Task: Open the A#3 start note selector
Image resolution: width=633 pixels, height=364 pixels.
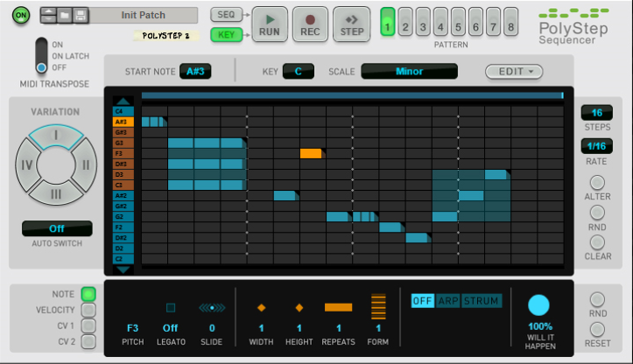Action: pos(194,71)
